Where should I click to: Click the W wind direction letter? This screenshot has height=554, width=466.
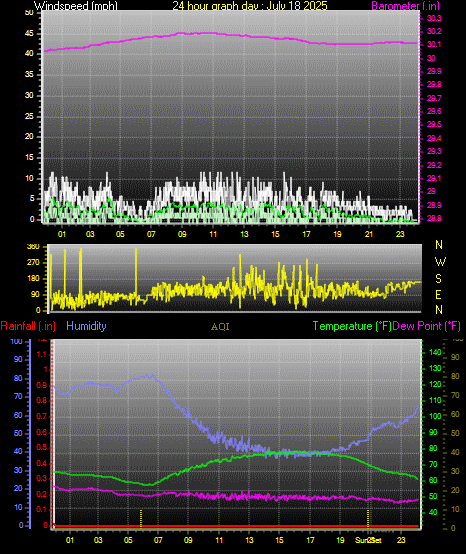coord(440,262)
